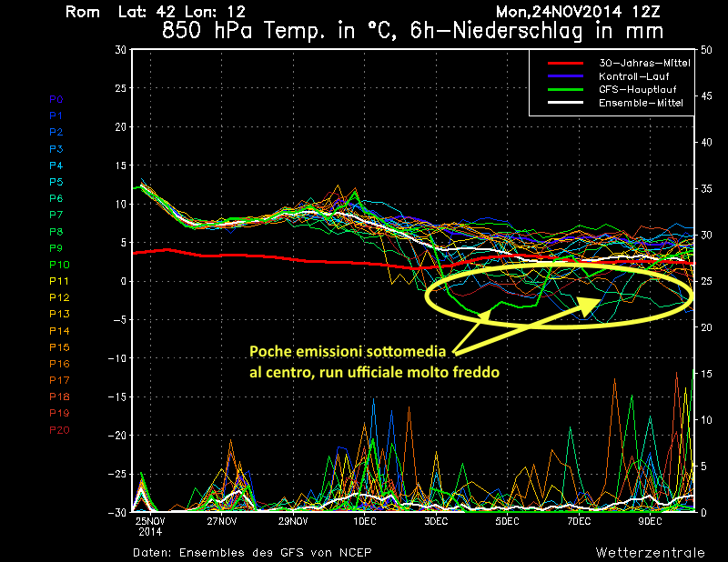Click the P10 ensemble member label
The width and height of the screenshot is (728, 562).
[x=59, y=265]
